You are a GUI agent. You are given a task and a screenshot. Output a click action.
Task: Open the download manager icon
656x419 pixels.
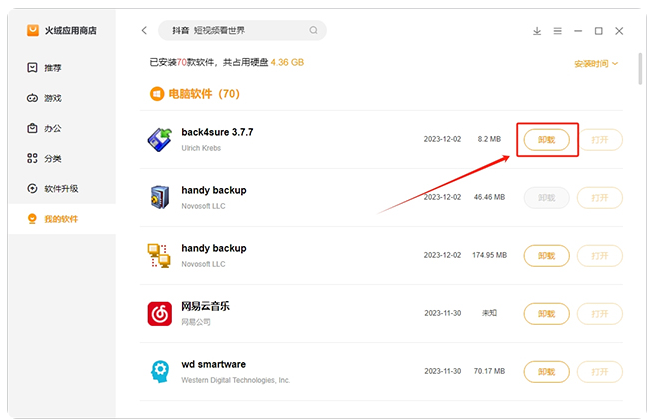click(x=537, y=31)
